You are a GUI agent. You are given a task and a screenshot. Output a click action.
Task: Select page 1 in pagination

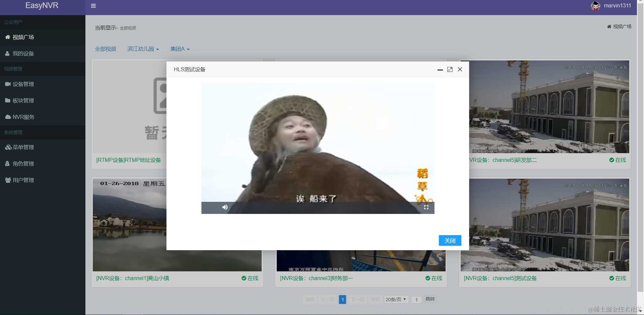click(342, 300)
